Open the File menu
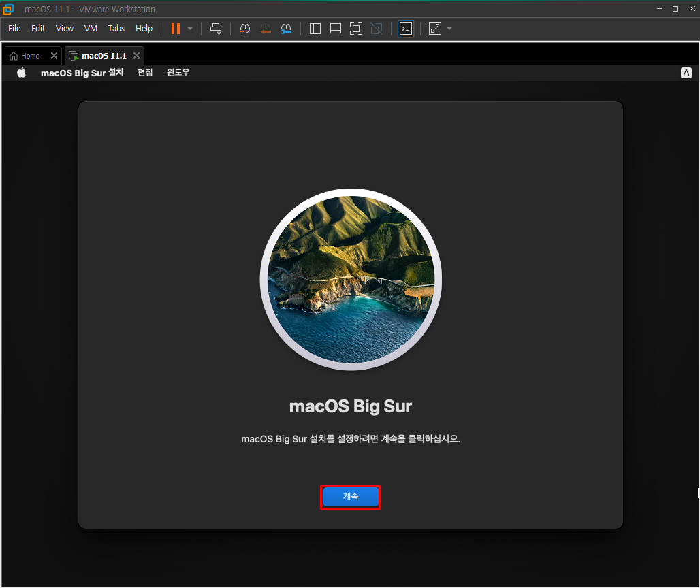 tap(14, 28)
